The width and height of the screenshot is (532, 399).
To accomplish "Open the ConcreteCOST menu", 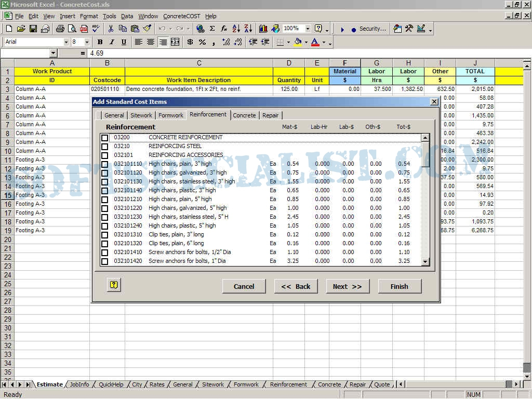I will [x=181, y=16].
